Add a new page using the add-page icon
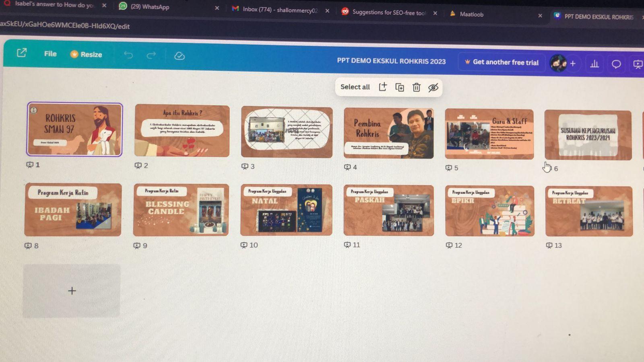This screenshot has width=644, height=362. 383,87
